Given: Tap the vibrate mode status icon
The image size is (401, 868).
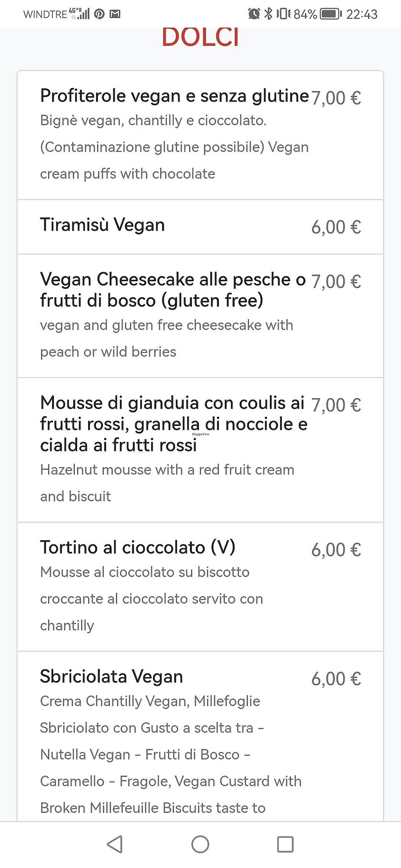Looking at the screenshot, I should pos(283,14).
